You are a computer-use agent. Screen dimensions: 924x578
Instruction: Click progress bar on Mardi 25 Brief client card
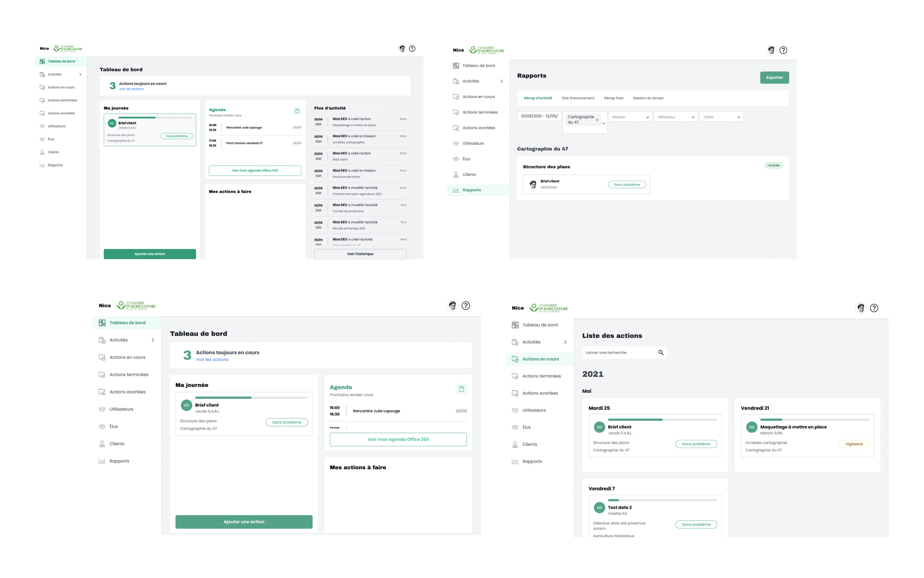662,420
